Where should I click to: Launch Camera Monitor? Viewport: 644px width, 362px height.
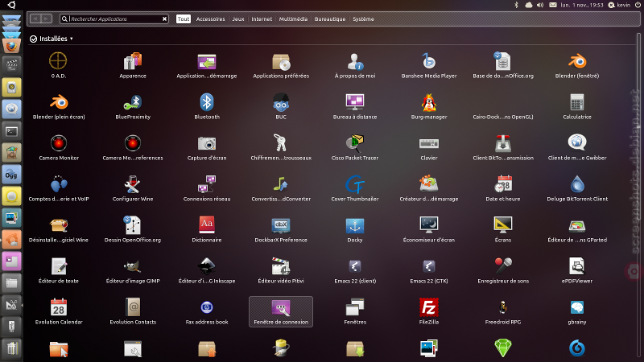59,143
